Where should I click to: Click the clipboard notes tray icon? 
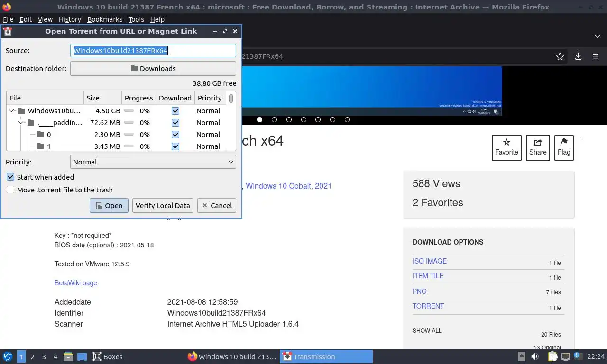coord(553,356)
